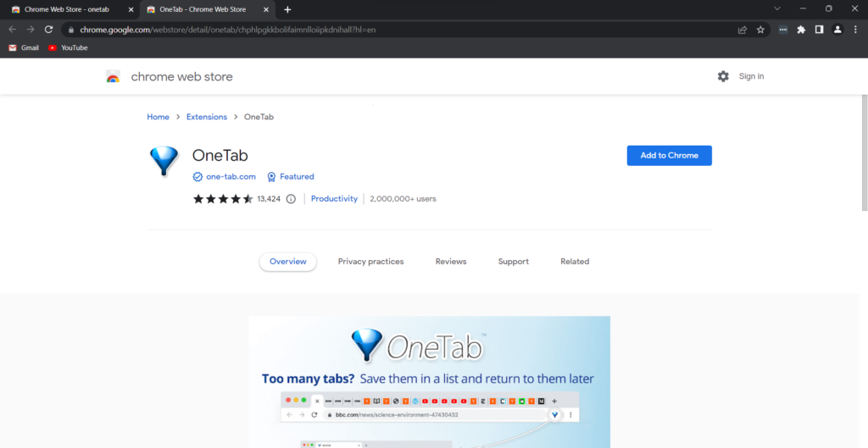Viewport: 868px width, 448px height.
Task: Click the OneTab funnel extension icon
Action: click(164, 161)
